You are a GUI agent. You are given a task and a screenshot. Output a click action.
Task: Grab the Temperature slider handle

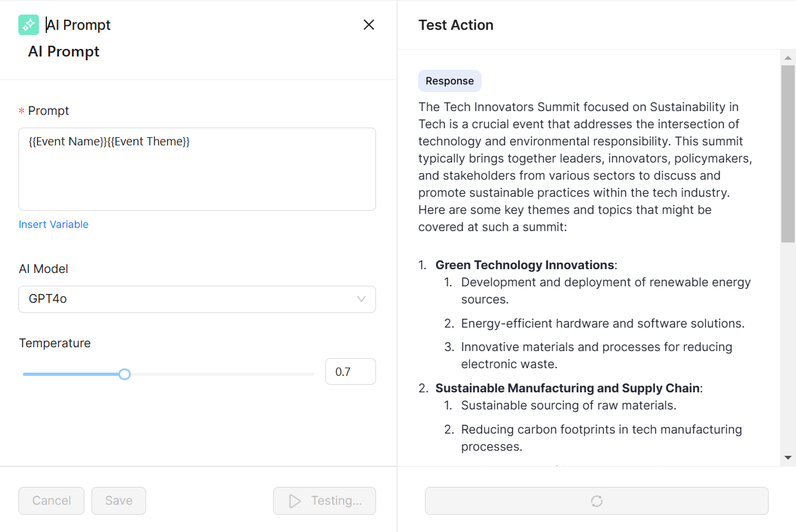point(125,374)
